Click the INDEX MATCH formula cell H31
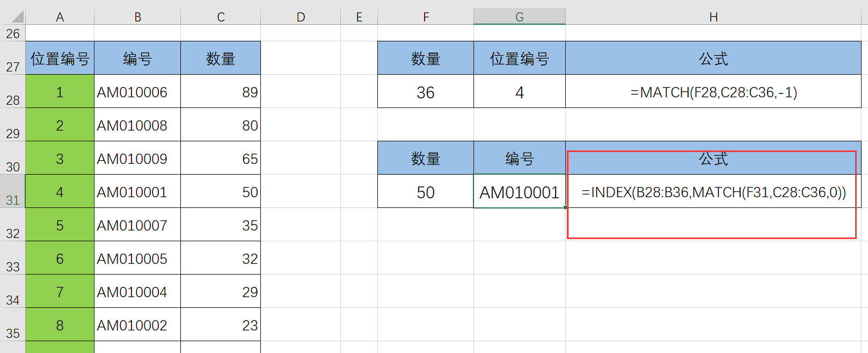This screenshot has width=868, height=353. click(713, 191)
